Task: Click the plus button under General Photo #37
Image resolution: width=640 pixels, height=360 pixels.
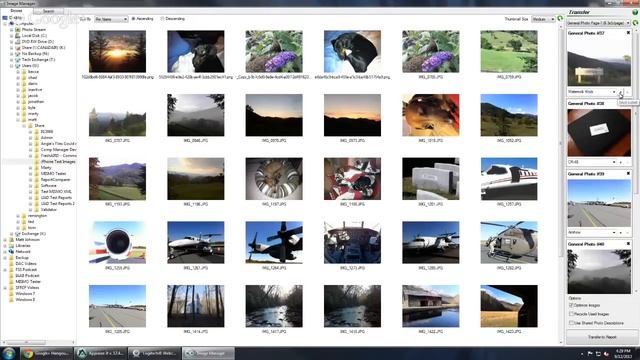Action: click(621, 92)
